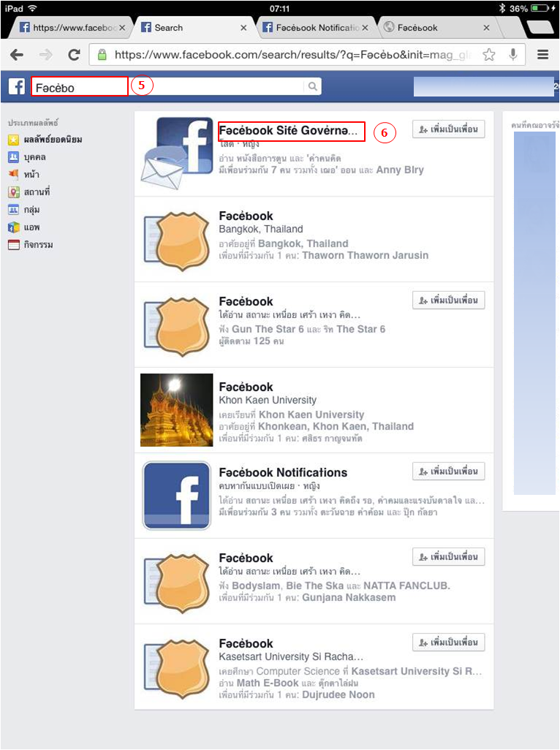Open the Facebook Site Governance profile name

(x=288, y=131)
